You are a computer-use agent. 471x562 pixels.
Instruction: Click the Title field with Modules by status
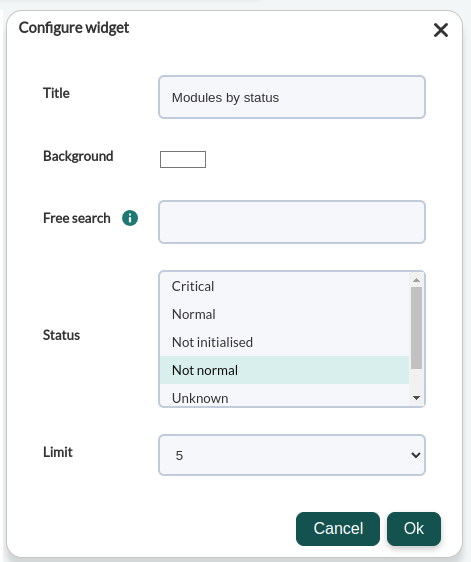292,97
